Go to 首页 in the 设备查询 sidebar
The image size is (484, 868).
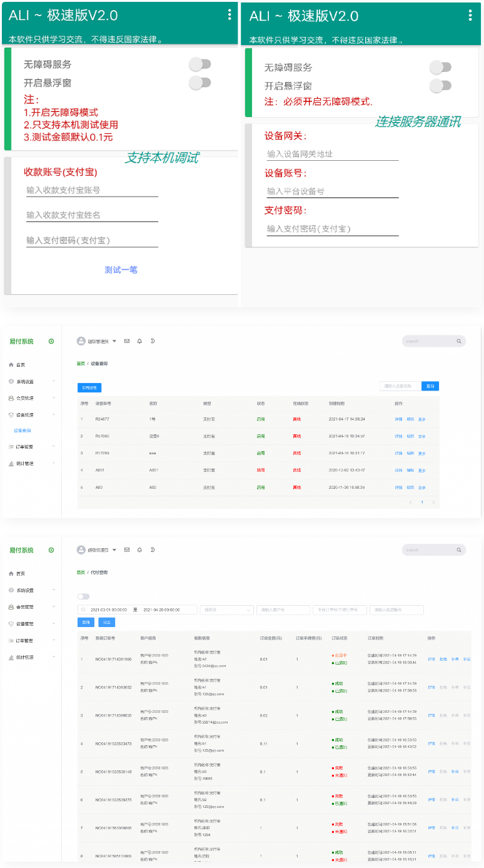coord(21,364)
